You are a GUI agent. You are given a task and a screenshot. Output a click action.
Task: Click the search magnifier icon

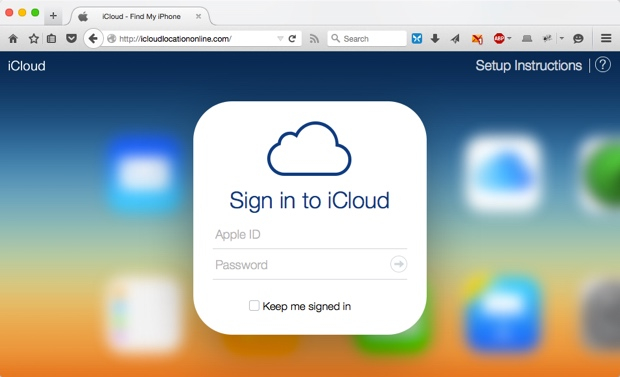click(x=335, y=38)
